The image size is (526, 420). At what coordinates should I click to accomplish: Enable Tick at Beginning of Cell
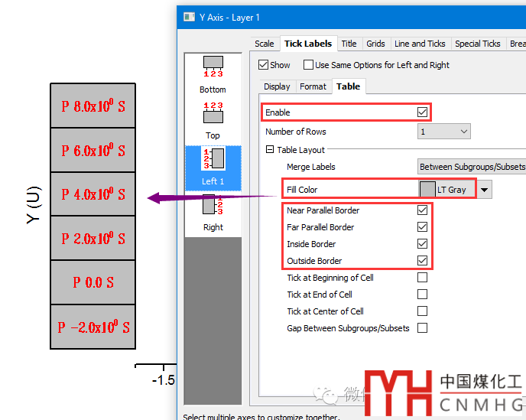click(x=422, y=277)
